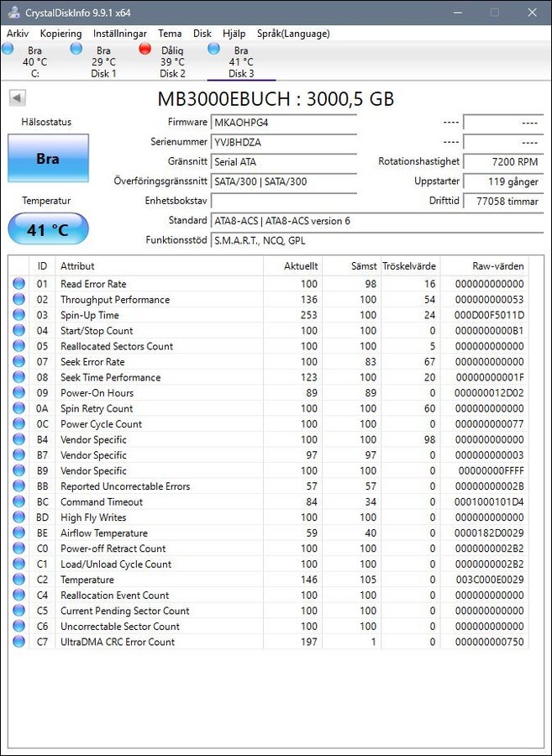
Task: Click raw value 000D00F5011D of Spin-Up Time
Action: click(x=489, y=315)
